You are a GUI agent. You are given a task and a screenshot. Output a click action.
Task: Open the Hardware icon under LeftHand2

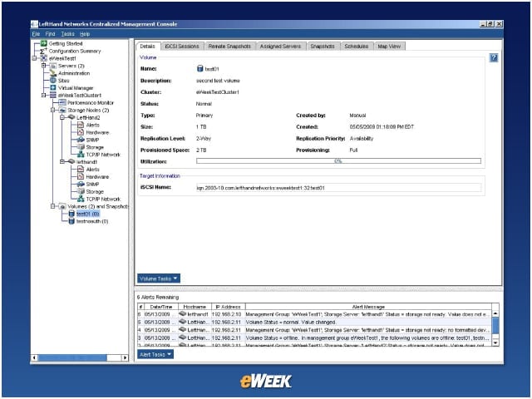coord(81,132)
